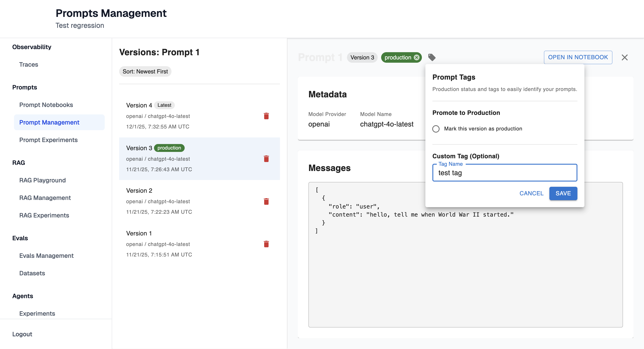The height and width of the screenshot is (349, 644).
Task: Open the Version 3 chip in header
Action: point(362,57)
